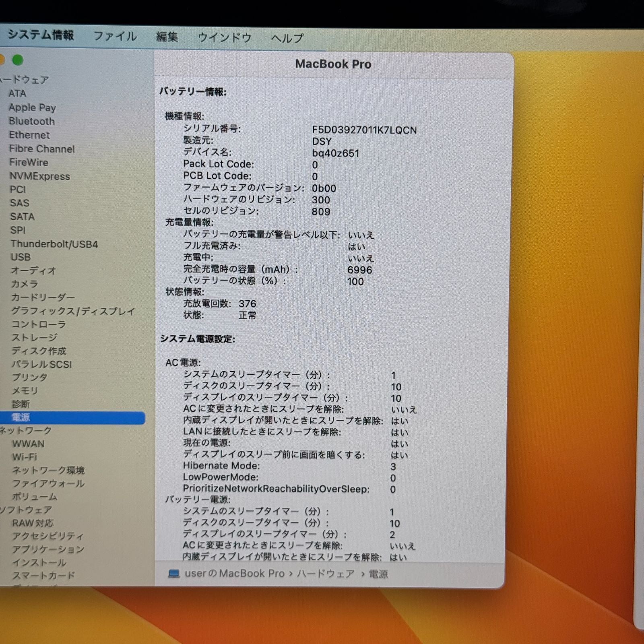This screenshot has height=644, width=644.
Task: Select パラレルSCSI in the sidebar
Action: coord(42,364)
